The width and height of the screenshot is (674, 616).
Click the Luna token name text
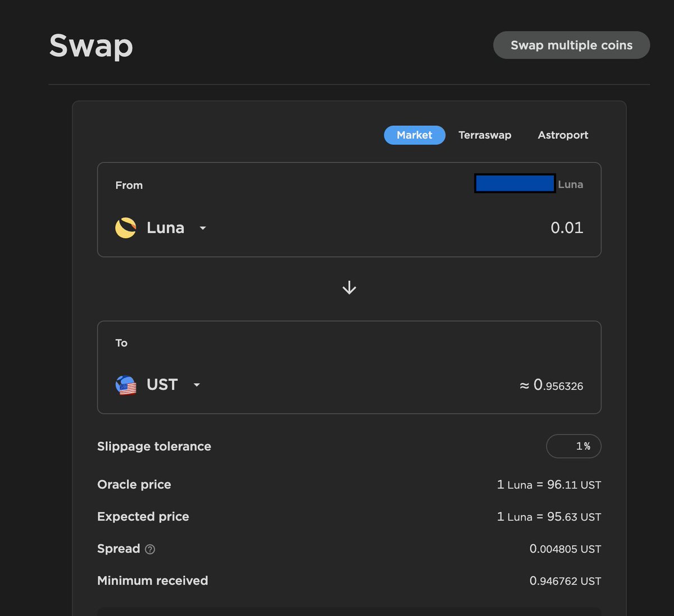coord(165,228)
